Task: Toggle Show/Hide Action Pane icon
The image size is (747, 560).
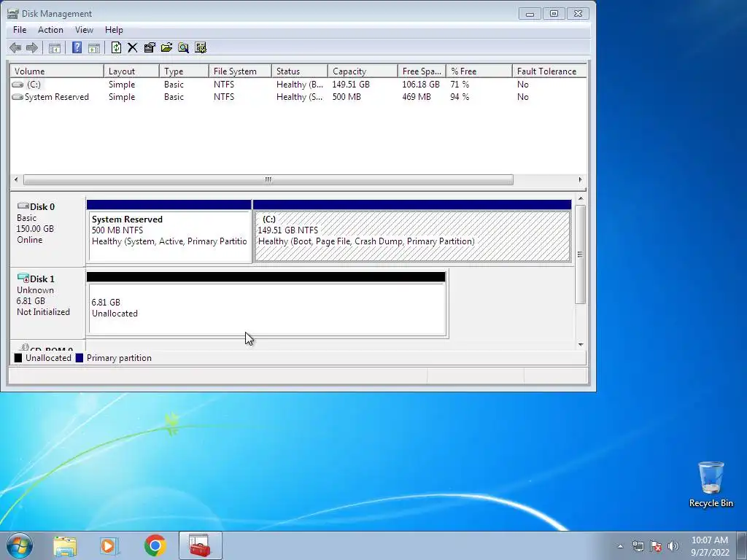Action: pos(94,47)
